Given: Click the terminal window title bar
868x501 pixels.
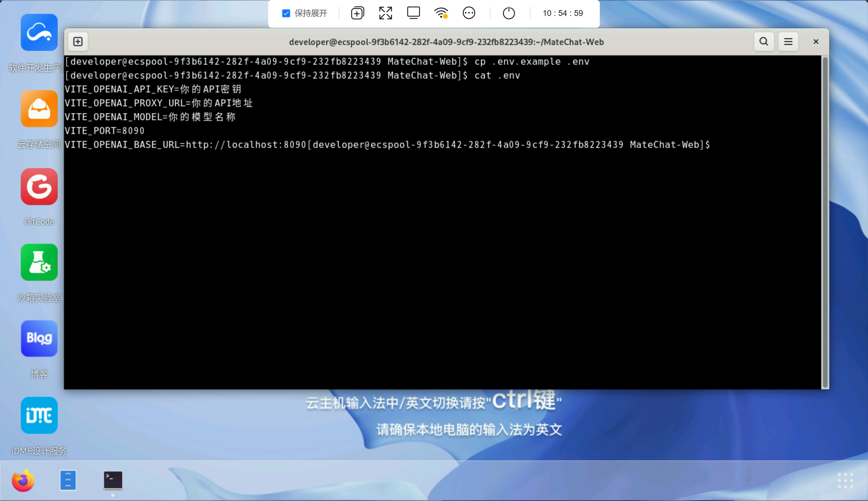Looking at the screenshot, I should [446, 42].
